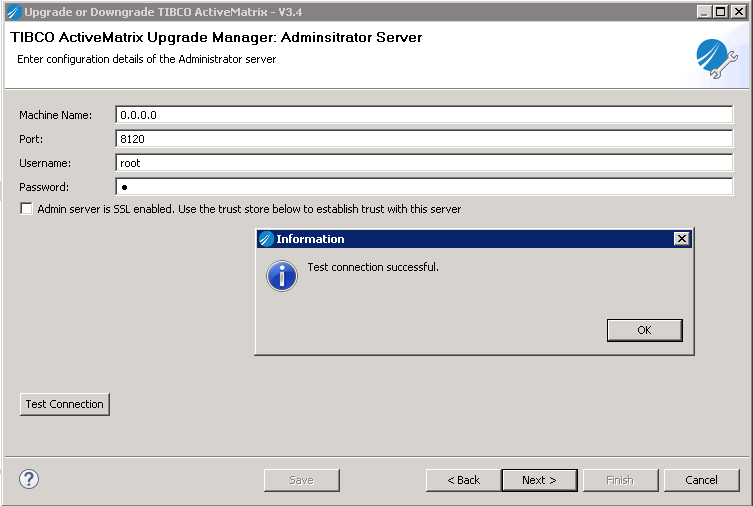Click the Test Connection button

pyautogui.click(x=65, y=404)
